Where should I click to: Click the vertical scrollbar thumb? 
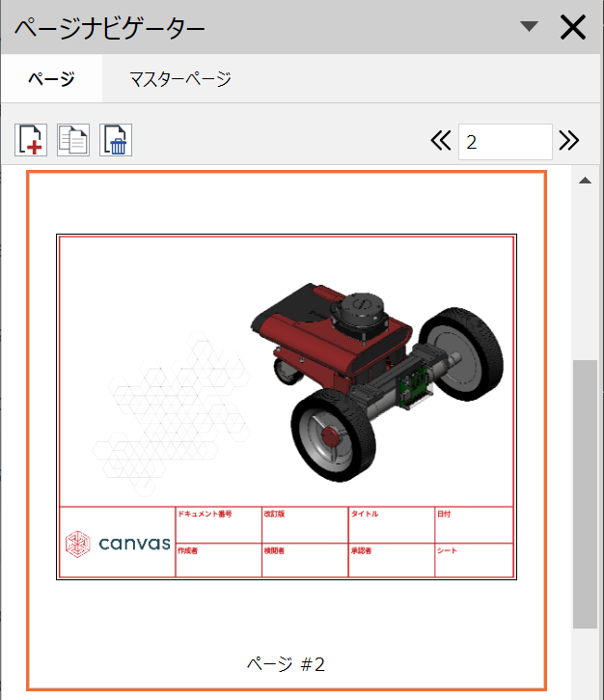(x=586, y=494)
